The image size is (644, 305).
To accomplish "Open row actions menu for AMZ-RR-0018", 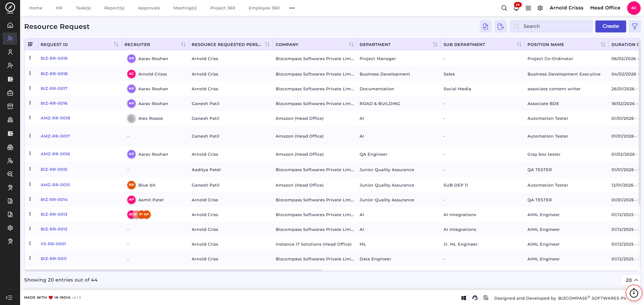I will (30, 118).
